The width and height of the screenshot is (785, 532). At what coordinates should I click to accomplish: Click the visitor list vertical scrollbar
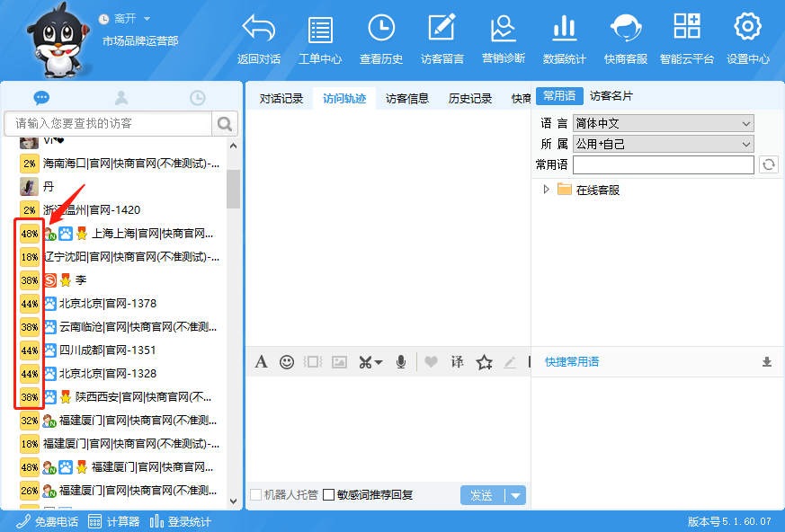pyautogui.click(x=233, y=189)
